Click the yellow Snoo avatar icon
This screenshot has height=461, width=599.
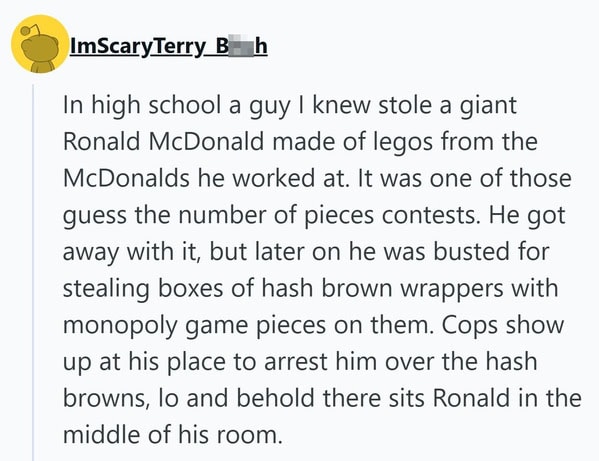[x=40, y=44]
